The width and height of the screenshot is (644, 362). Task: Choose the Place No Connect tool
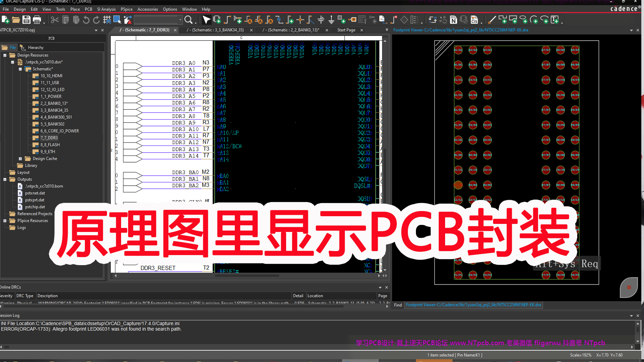394,20
